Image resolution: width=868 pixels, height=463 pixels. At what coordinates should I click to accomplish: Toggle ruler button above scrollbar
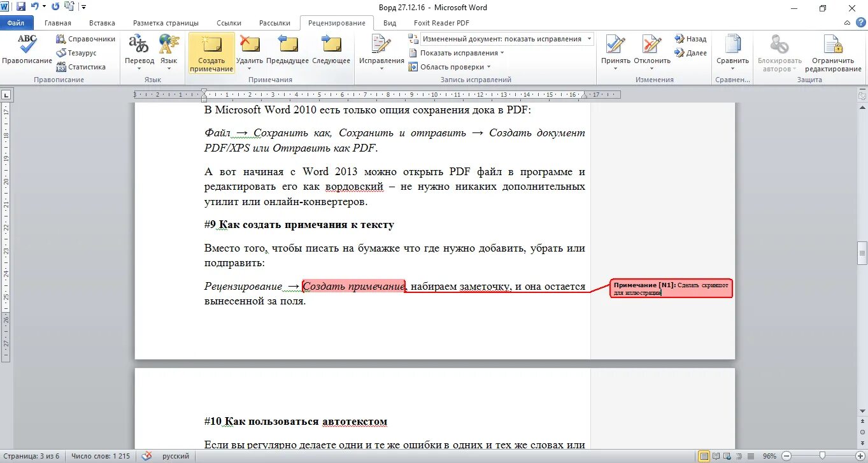[862, 95]
